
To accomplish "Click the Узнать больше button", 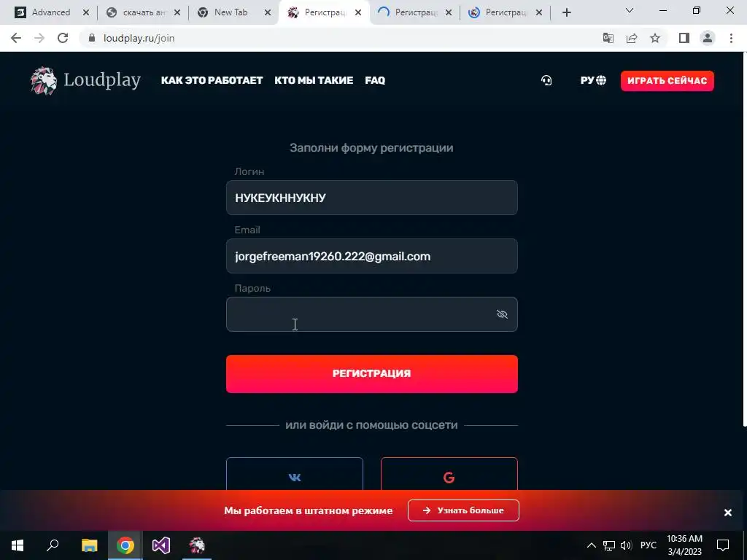I will 463,510.
